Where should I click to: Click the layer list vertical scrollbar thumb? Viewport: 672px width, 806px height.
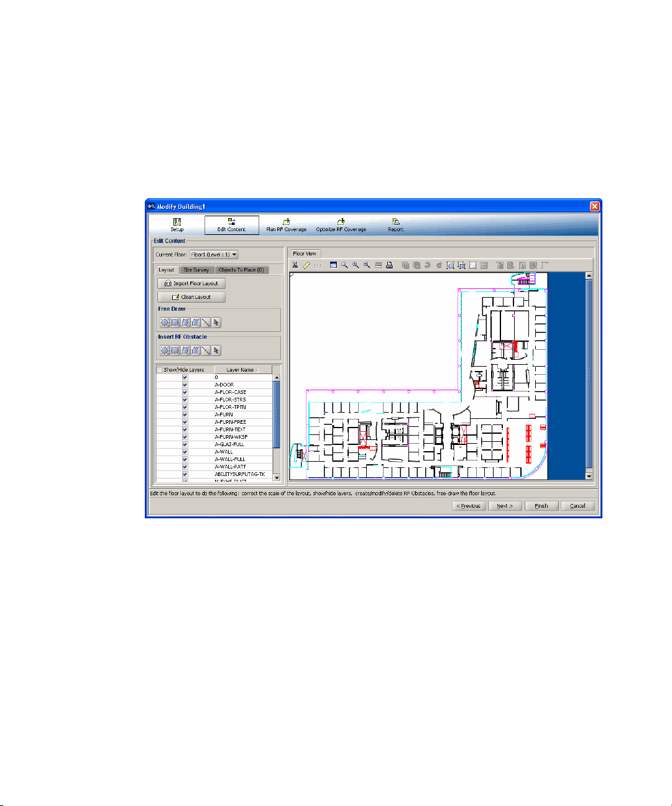[x=277, y=414]
